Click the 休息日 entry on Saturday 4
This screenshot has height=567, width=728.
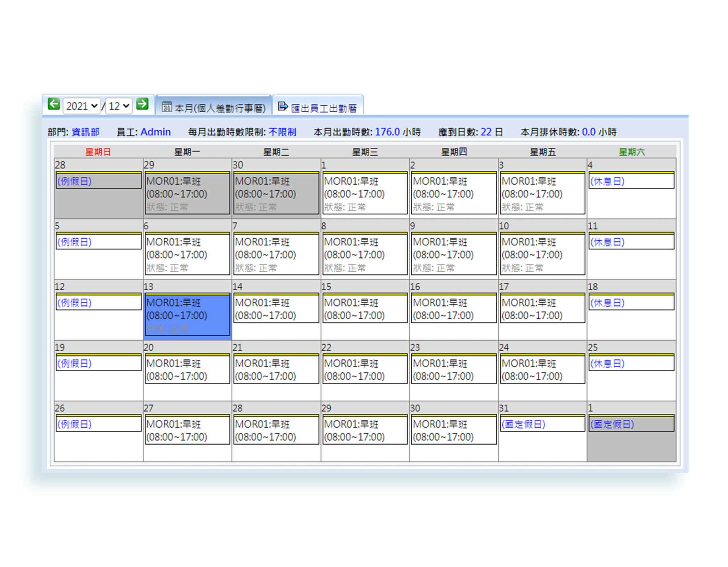click(607, 181)
